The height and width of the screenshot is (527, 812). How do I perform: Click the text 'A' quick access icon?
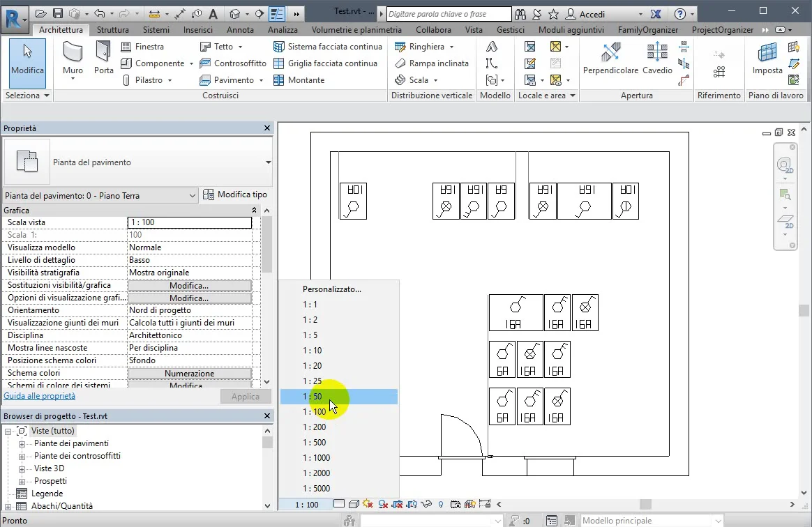(x=213, y=14)
